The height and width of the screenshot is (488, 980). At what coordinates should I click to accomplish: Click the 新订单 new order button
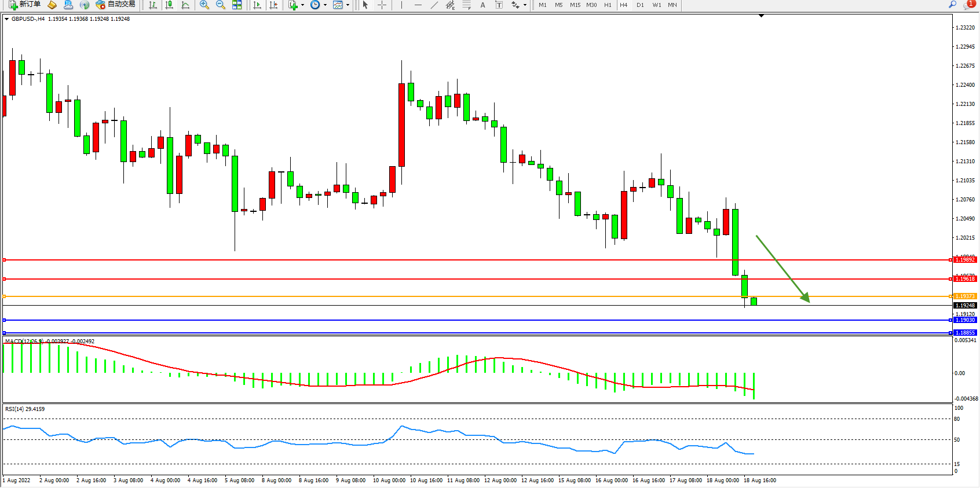pos(24,5)
